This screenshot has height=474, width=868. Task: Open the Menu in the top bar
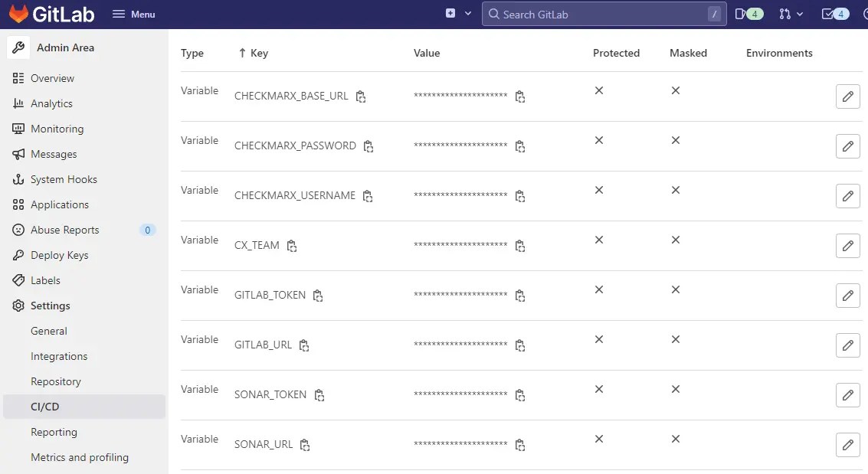click(x=134, y=13)
